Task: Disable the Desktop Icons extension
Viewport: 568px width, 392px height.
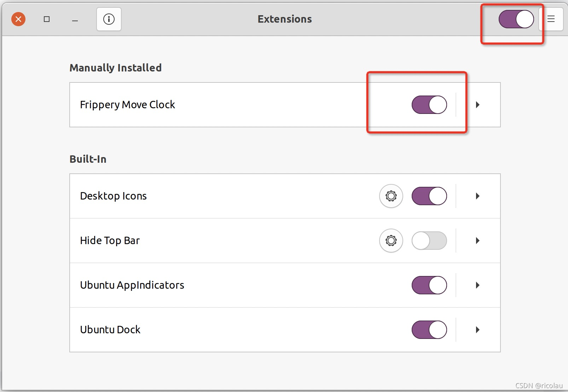Action: [429, 196]
